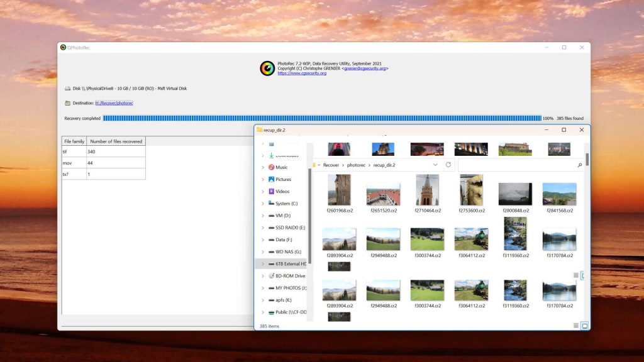This screenshot has height=362, width=644.
Task: Expand the System (C:) drive tree node
Action: [x=263, y=204]
